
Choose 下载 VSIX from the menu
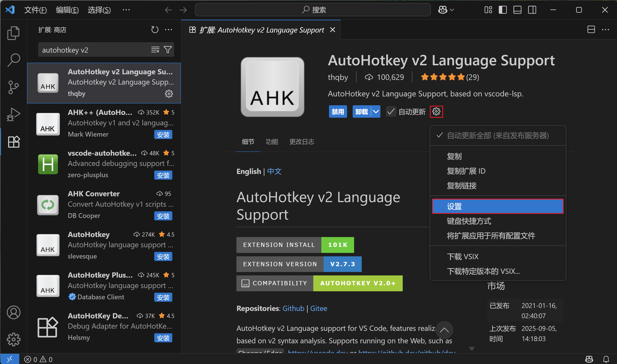pyautogui.click(x=497, y=257)
